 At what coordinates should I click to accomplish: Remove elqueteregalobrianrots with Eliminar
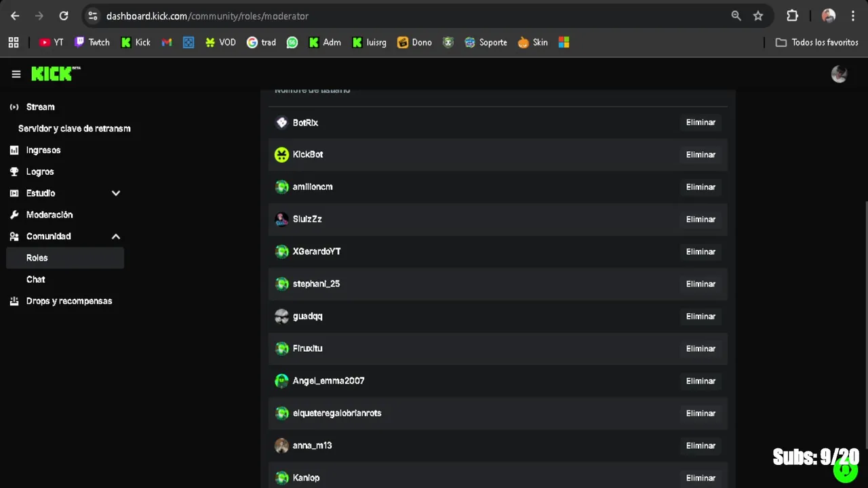[701, 413]
